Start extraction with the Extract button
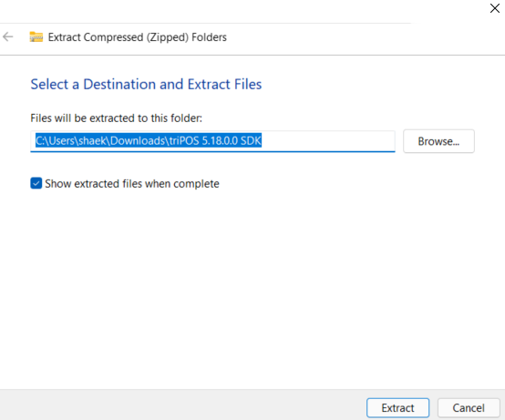Image resolution: width=505 pixels, height=420 pixels. click(x=397, y=408)
